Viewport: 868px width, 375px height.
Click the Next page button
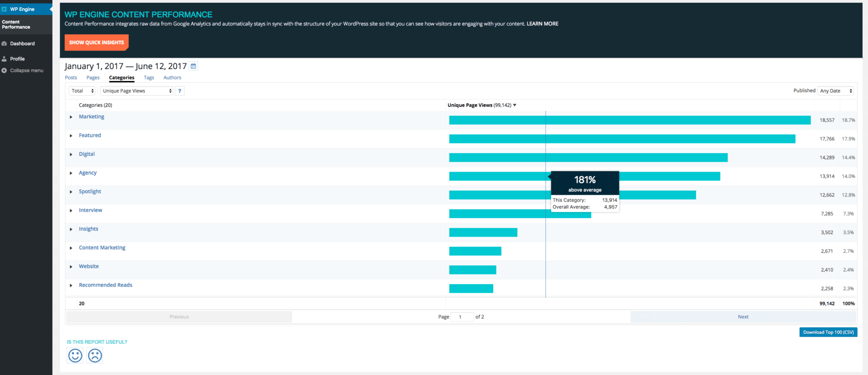coord(743,317)
